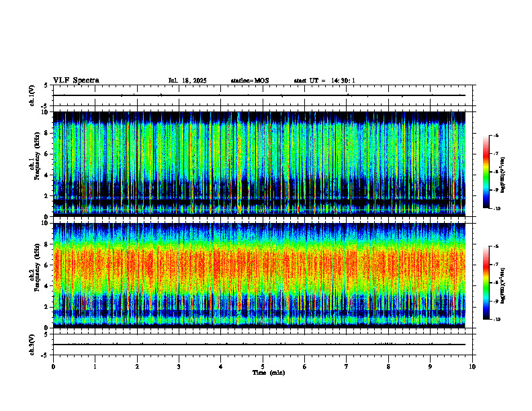This screenshot has height=411, width=532.
Task: Click the time axis tick label "8"
Action: coord(388,367)
